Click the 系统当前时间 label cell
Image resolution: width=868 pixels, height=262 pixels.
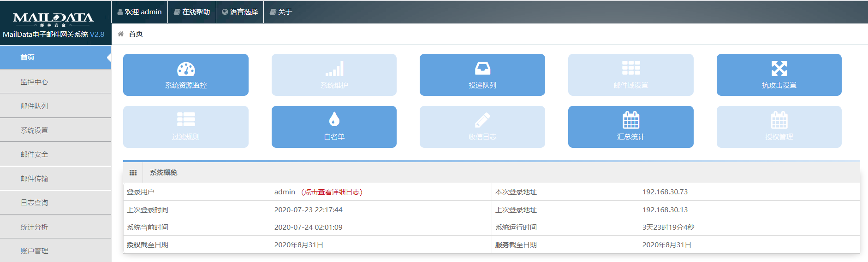(197, 227)
